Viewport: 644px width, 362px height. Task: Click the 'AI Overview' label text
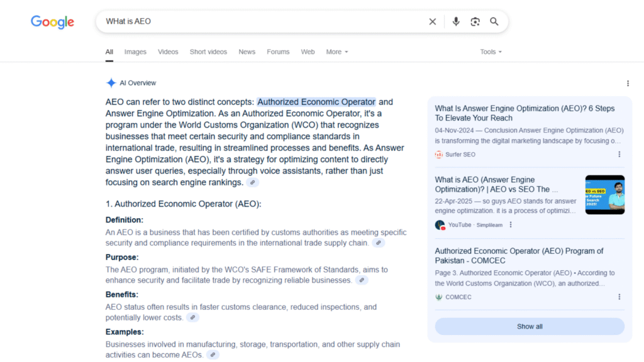(x=138, y=83)
